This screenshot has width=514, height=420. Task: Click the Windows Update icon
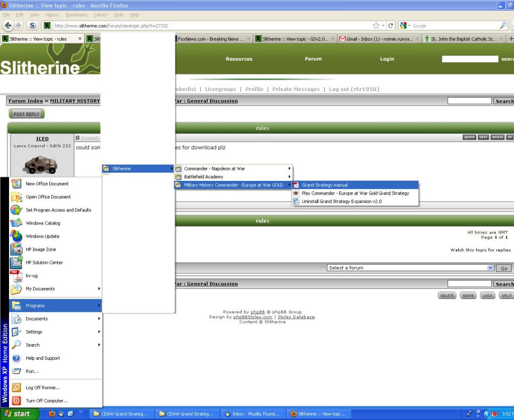16,236
